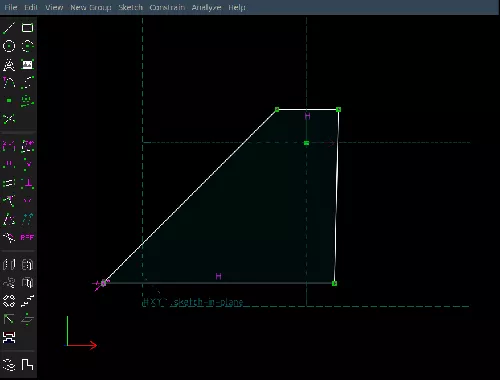Image resolution: width=500 pixels, height=380 pixels.
Task: Select the bottom-left vertex of the trapezoid
Action: click(x=103, y=283)
